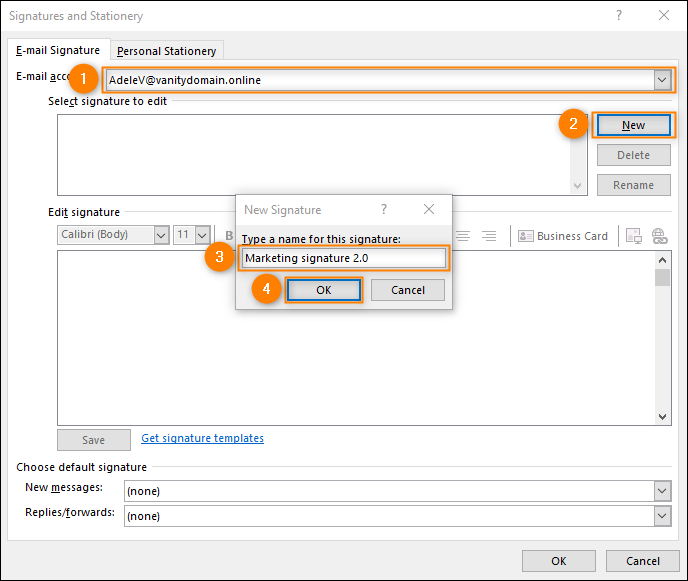This screenshot has height=581, width=688.
Task: Select the E-mail Signature tab
Action: coord(58,50)
